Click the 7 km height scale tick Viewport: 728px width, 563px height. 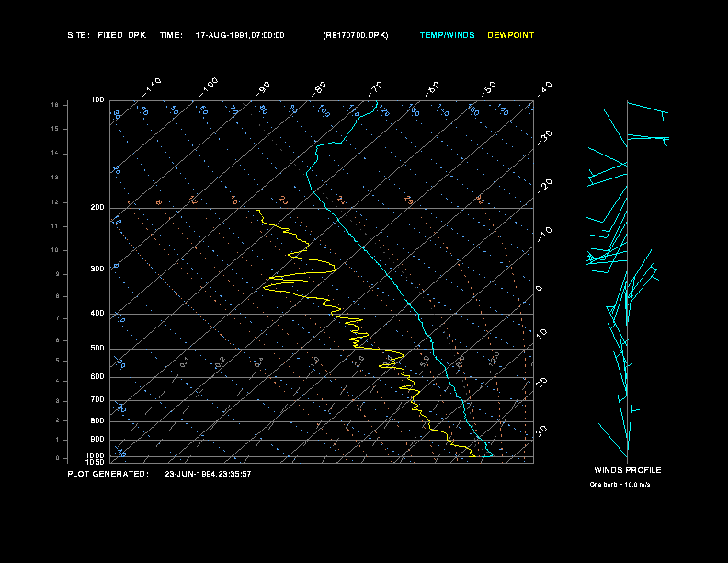[58, 318]
